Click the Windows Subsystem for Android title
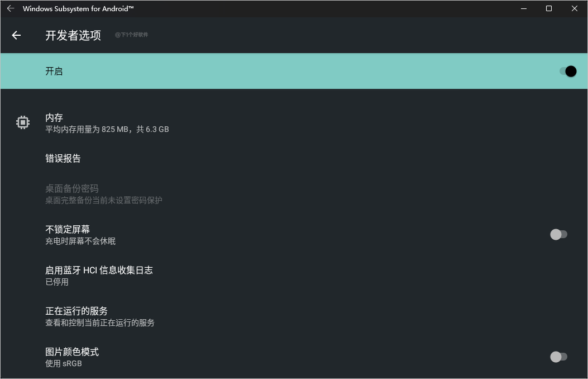This screenshot has width=588, height=379. pyautogui.click(x=78, y=8)
